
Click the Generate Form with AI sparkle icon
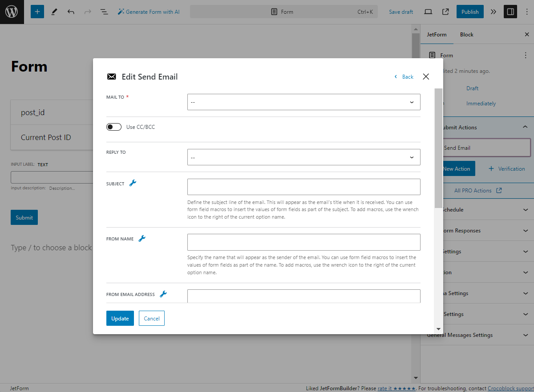120,12
